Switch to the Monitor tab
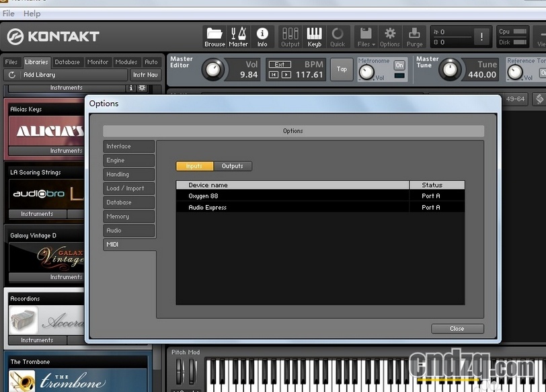 tap(98, 62)
